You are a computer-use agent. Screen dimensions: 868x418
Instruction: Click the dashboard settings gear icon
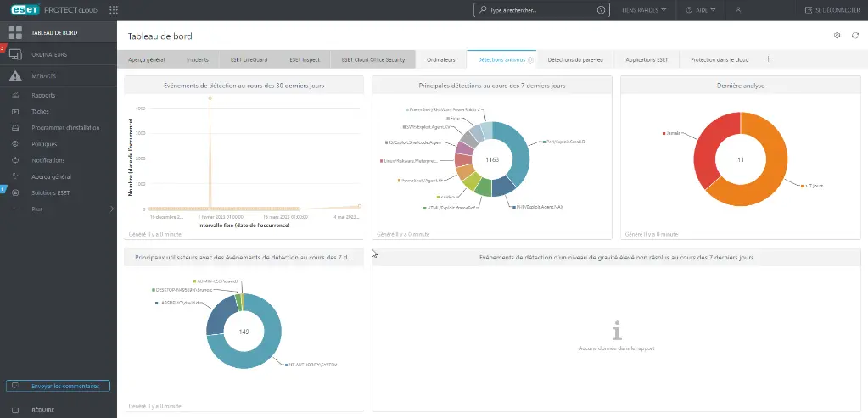[x=837, y=36]
